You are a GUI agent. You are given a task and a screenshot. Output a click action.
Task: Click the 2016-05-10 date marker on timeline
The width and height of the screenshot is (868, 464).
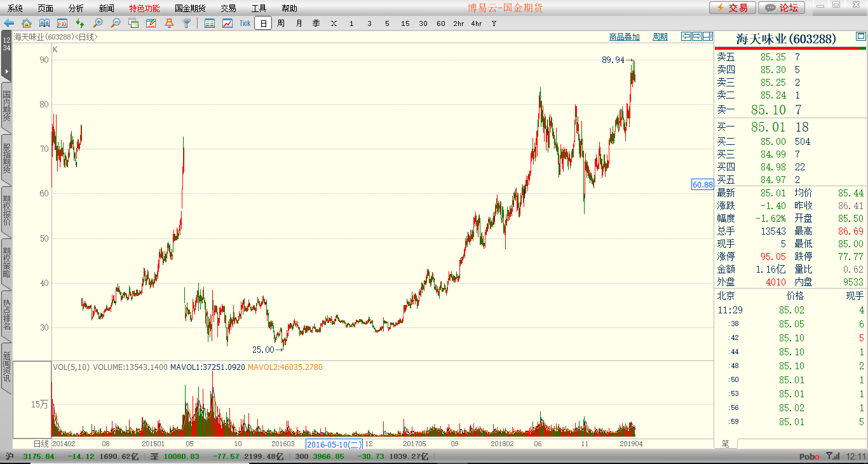point(334,444)
